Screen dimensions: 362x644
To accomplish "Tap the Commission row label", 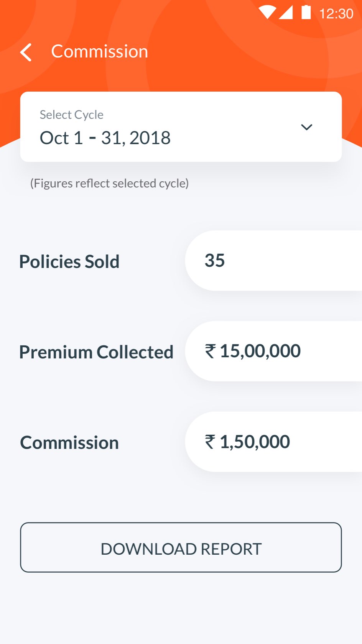I will [69, 443].
